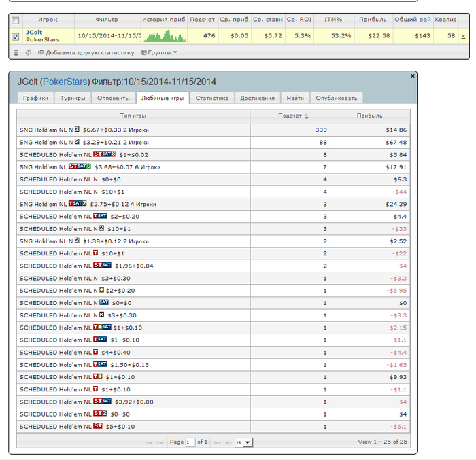
Task: Click the Игрок column header
Action: pos(48,20)
